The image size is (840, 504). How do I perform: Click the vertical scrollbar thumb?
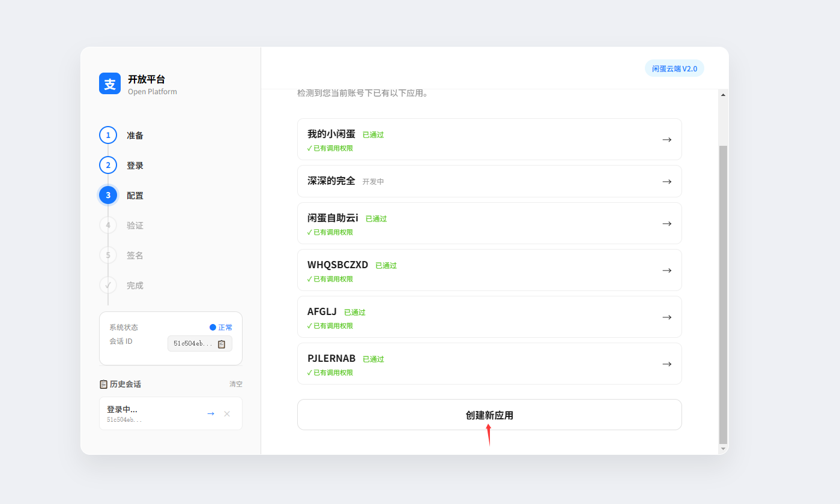(723, 295)
